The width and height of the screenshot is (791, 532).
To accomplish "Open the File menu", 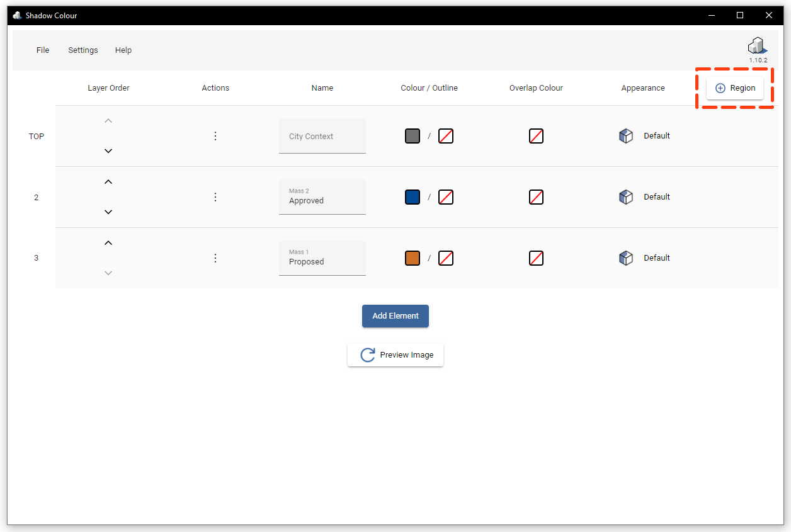I will pyautogui.click(x=42, y=50).
